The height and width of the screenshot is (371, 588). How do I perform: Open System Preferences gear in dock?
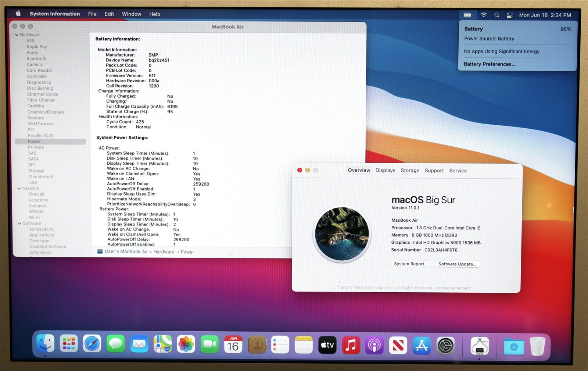[445, 346]
